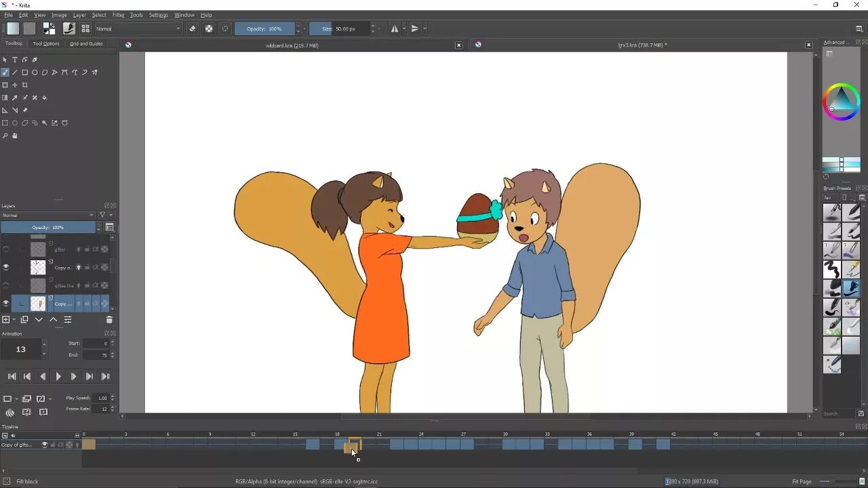Switch to Tool Options tab

click(x=46, y=43)
